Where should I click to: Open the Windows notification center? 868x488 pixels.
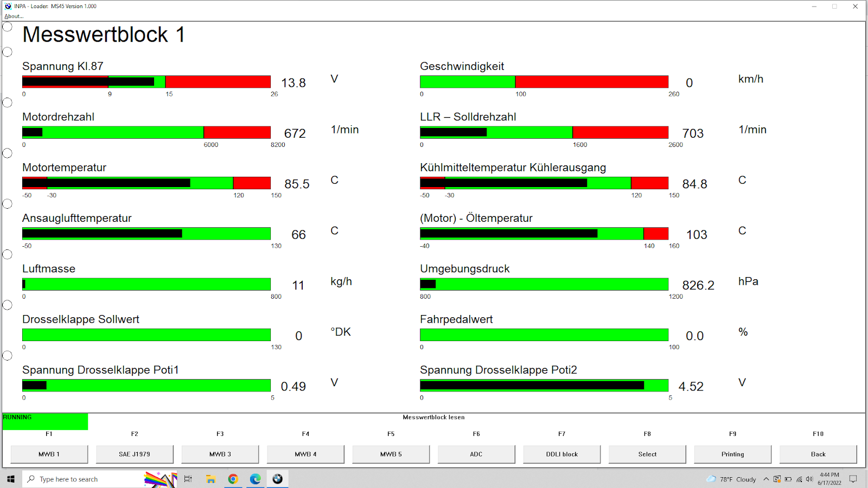[x=853, y=479]
